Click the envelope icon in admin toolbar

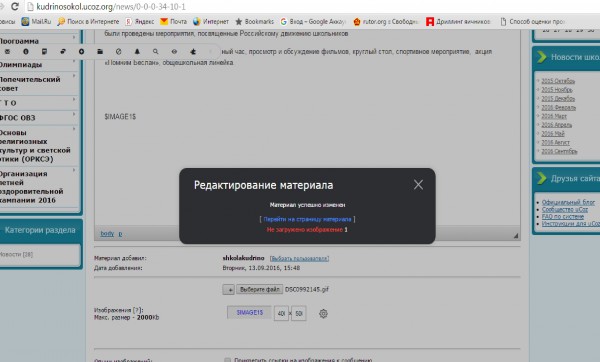(x=7, y=51)
